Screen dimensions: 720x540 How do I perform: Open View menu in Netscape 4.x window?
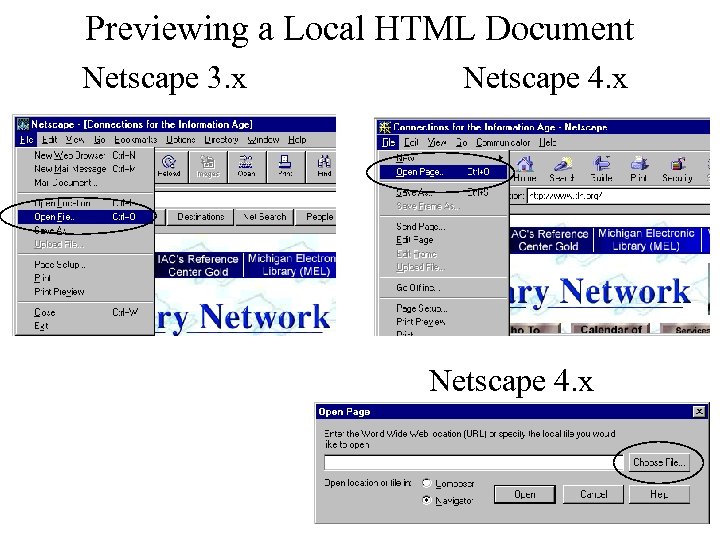pos(437,142)
